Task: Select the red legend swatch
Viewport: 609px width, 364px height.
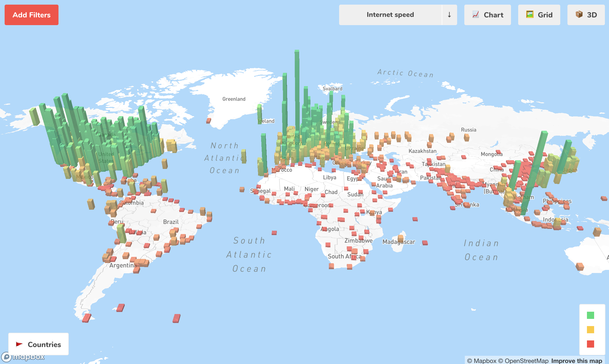Action: (x=590, y=344)
